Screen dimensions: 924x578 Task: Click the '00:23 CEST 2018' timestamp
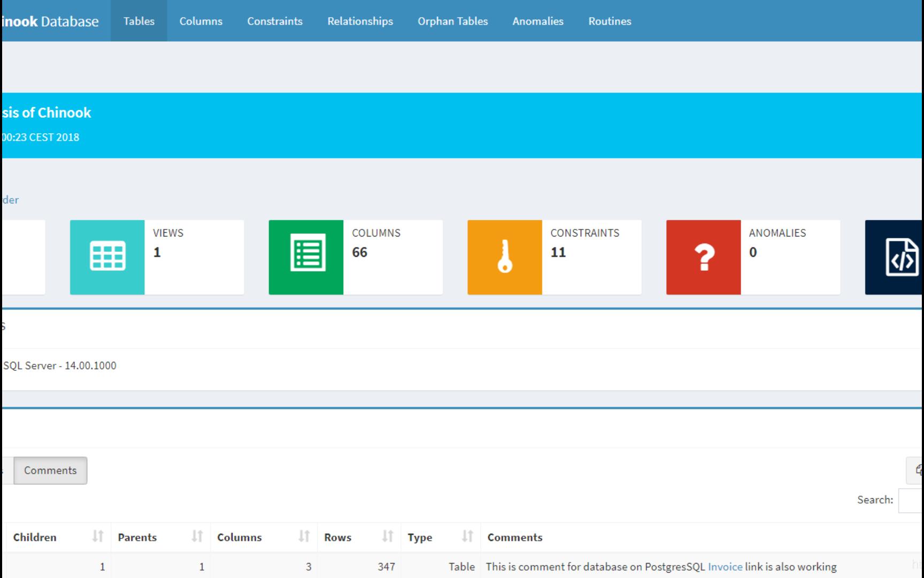(41, 138)
